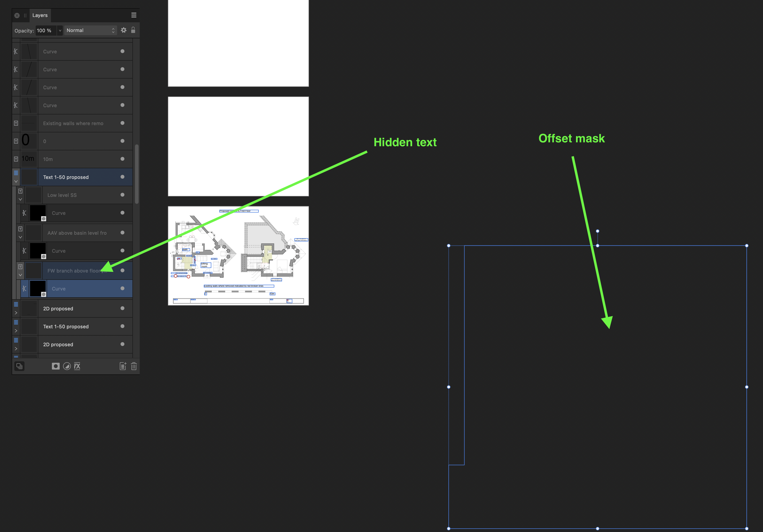This screenshot has height=532, width=763.
Task: Toggle visibility of Curve under Low level SS
Action: click(x=122, y=213)
